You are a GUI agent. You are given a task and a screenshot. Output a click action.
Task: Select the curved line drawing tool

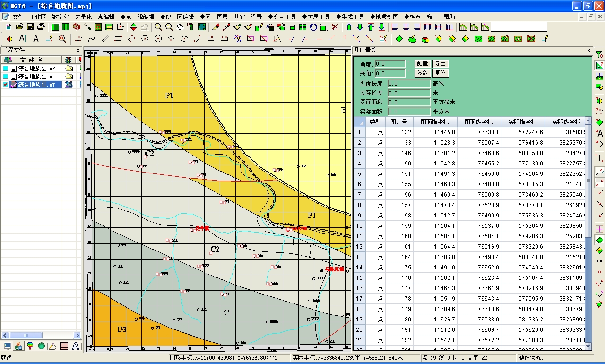coord(92,39)
